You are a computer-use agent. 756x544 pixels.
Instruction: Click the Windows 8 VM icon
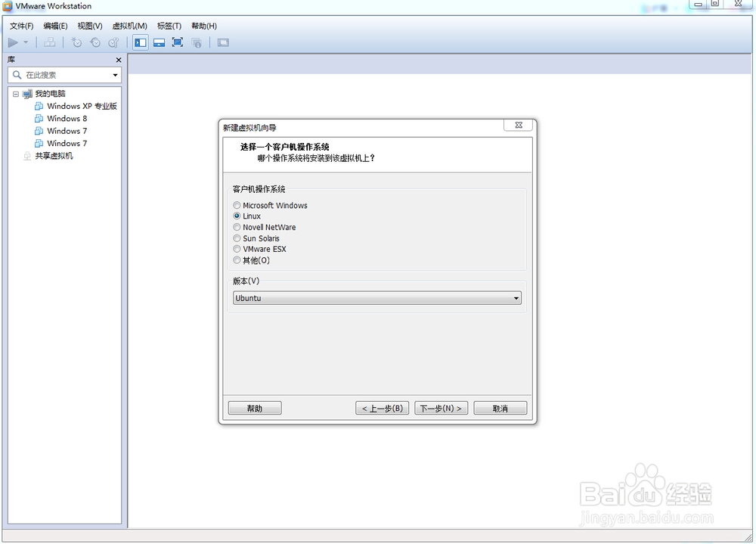point(39,118)
